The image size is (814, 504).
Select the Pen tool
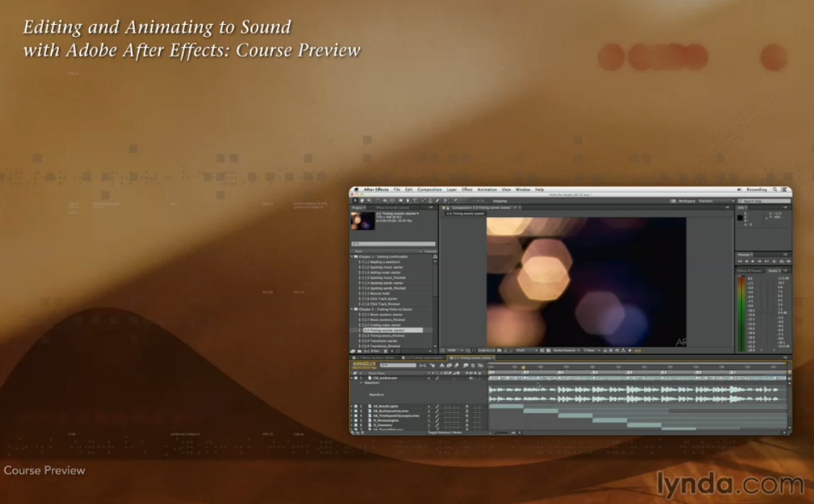[x=408, y=201]
